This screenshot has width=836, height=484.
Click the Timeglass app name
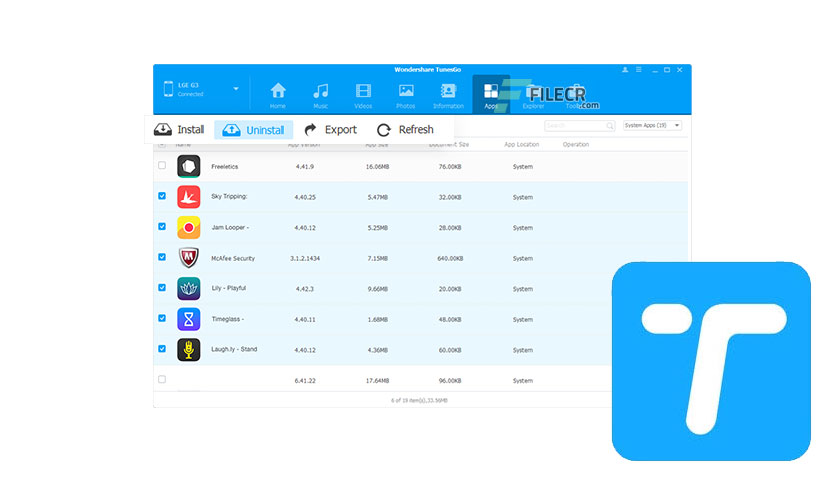(228, 319)
